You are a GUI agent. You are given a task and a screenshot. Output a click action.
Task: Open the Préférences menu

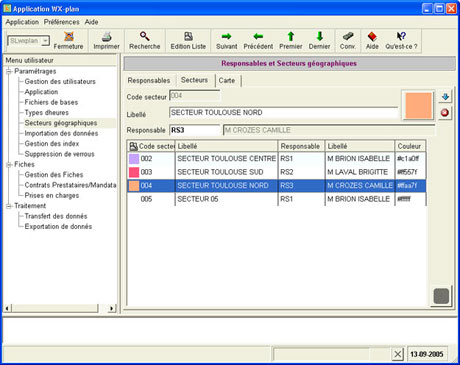coord(62,22)
